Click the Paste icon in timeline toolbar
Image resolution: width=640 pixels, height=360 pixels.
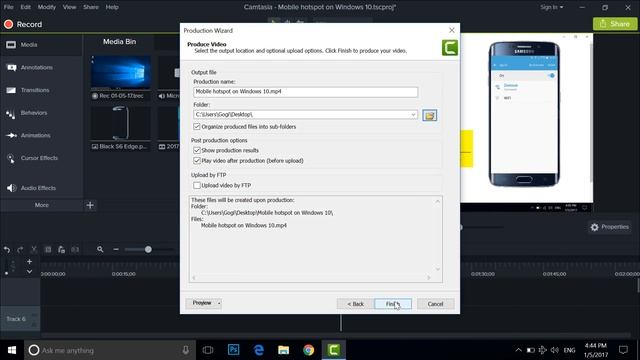point(61,249)
